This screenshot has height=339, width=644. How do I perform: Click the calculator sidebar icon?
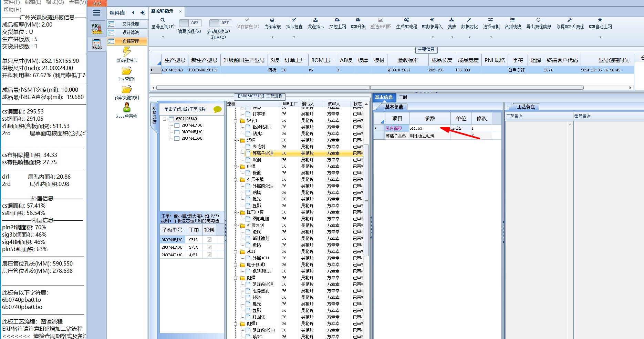pyautogui.click(x=97, y=44)
